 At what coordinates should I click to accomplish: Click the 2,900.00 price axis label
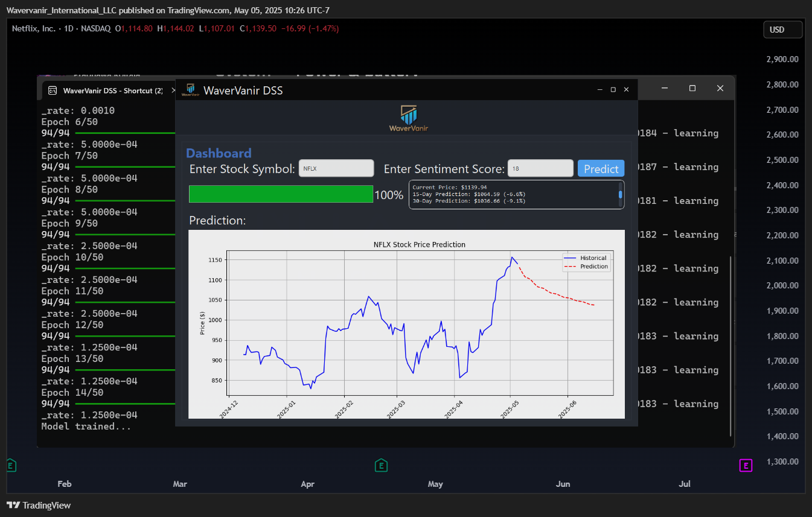[782, 59]
